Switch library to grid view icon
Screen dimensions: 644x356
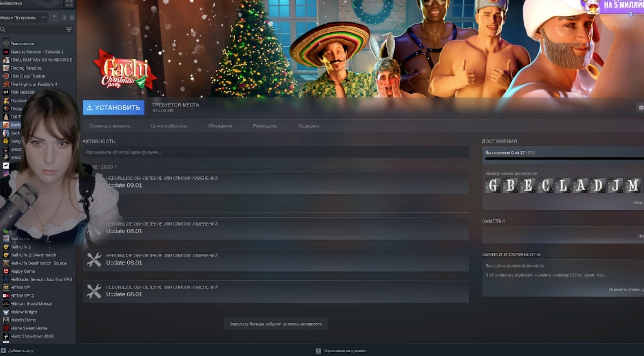point(69,4)
